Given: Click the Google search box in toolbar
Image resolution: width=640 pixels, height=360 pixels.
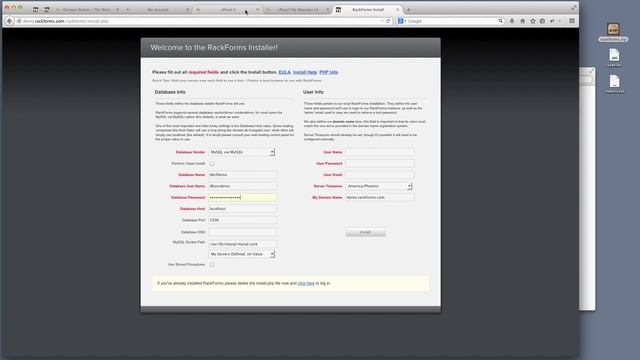Looking at the screenshot, I should point(451,21).
